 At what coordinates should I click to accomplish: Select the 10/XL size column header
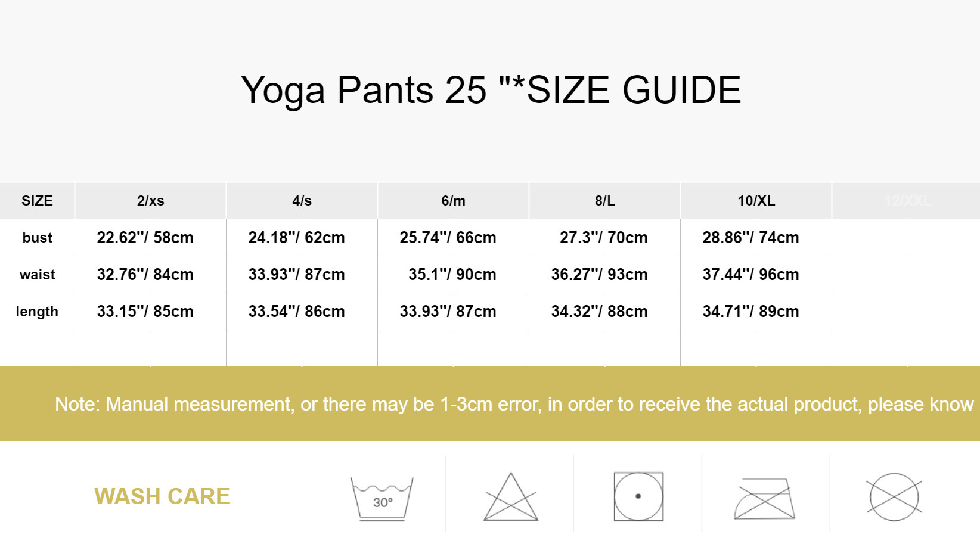coord(756,201)
